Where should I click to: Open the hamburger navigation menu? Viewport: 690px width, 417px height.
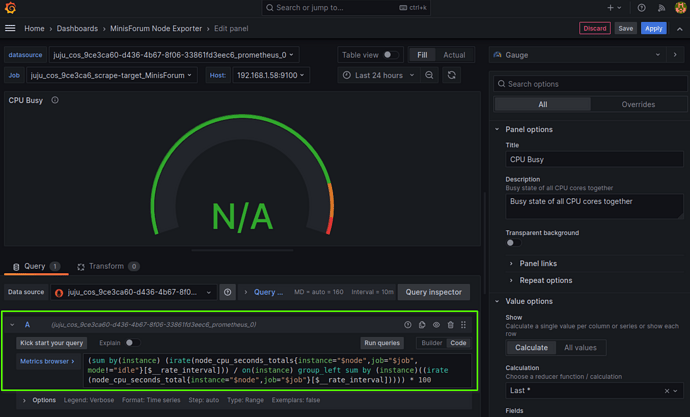pyautogui.click(x=10, y=28)
